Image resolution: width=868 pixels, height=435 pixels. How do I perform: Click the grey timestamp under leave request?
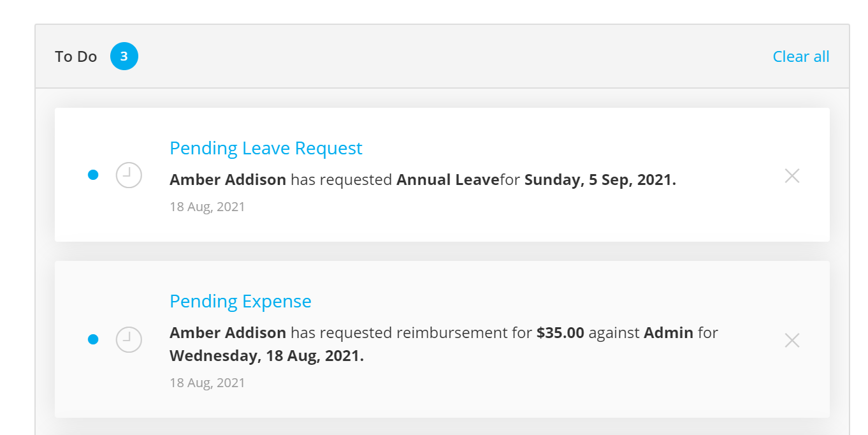pos(207,207)
